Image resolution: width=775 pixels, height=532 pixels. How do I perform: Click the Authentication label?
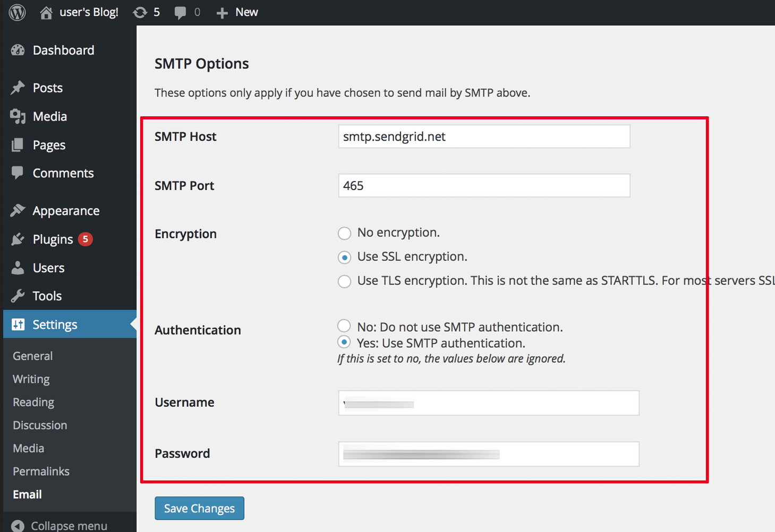pyautogui.click(x=198, y=330)
